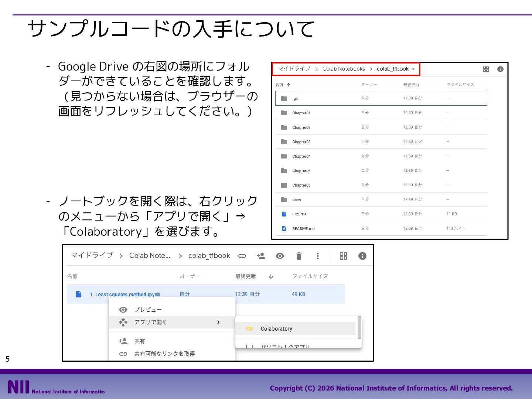This screenshot has height=399, width=532.
Task: Open the info panel in the folder-list Drive screenshot
Action: pyautogui.click(x=500, y=69)
